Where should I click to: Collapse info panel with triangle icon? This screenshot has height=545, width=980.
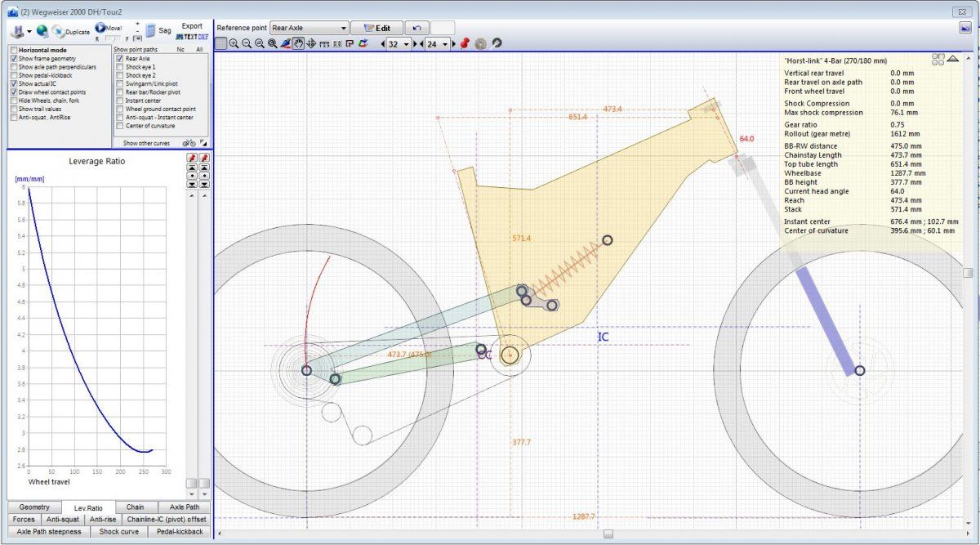[x=952, y=59]
